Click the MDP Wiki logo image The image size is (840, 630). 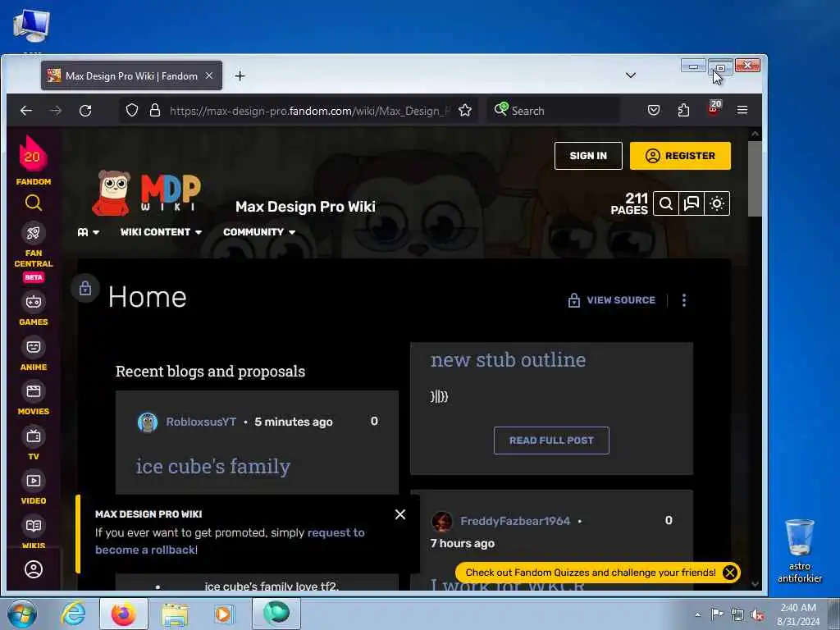pos(146,192)
